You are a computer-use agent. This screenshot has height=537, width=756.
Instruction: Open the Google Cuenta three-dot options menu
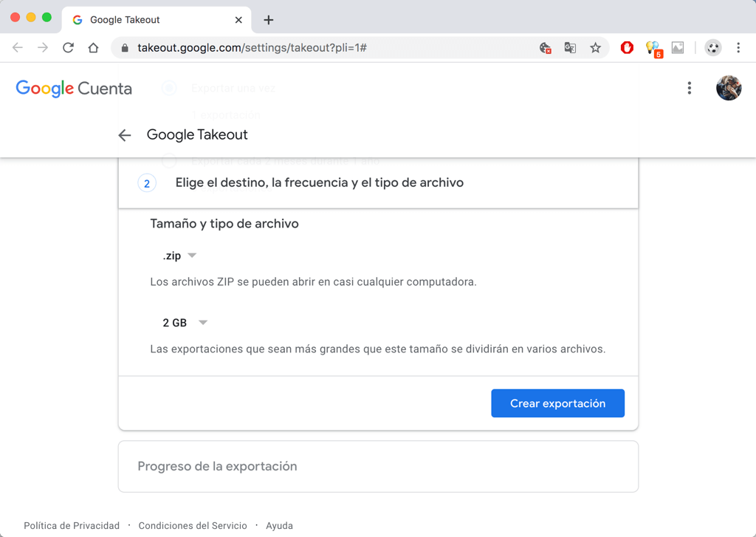click(690, 88)
